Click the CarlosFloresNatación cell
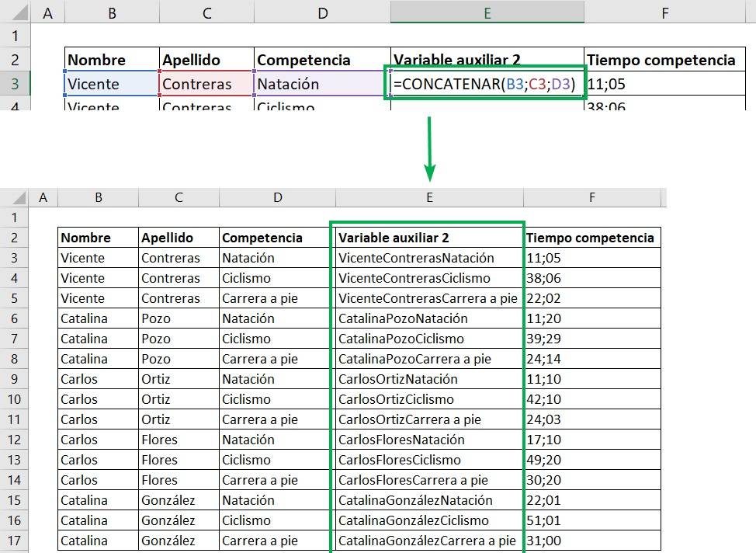The image size is (756, 553). (428, 440)
